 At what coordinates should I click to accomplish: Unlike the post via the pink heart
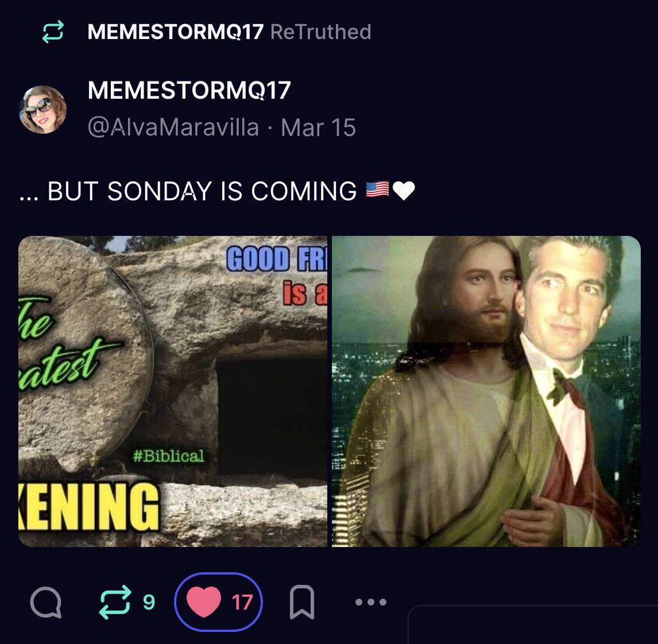pos(204,602)
